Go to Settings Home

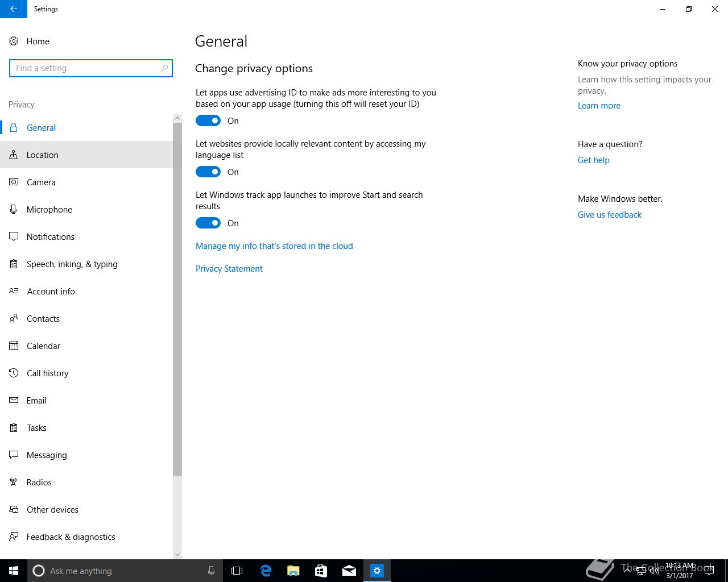pyautogui.click(x=91, y=41)
